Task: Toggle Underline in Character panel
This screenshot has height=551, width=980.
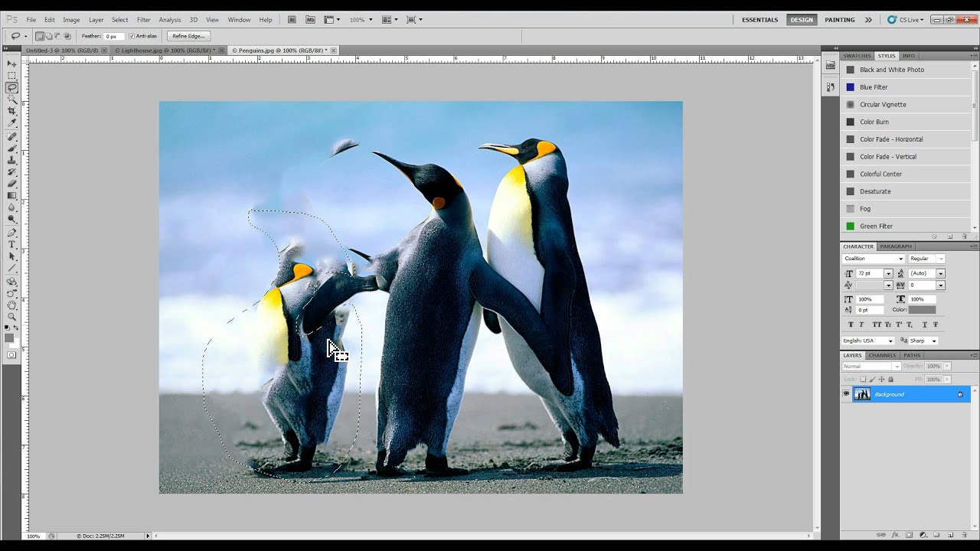Action: [x=925, y=324]
